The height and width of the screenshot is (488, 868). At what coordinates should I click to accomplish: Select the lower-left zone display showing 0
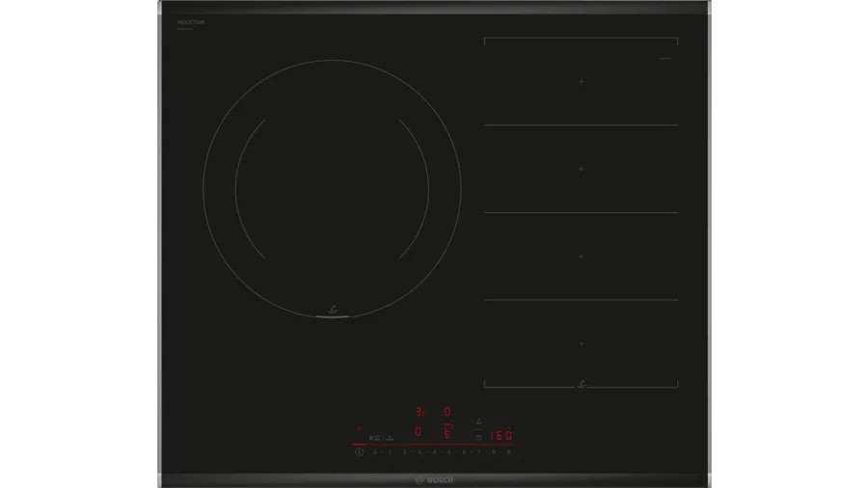pos(417,433)
